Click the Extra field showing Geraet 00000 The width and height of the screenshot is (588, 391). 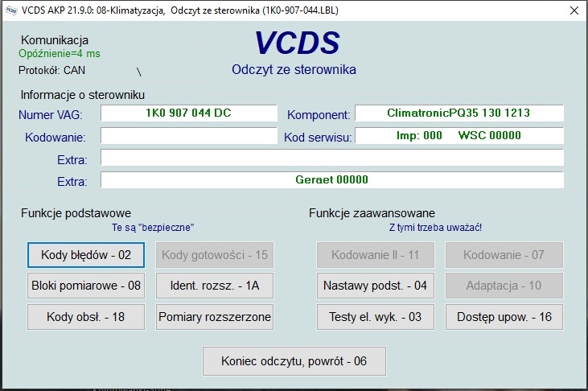tap(332, 179)
